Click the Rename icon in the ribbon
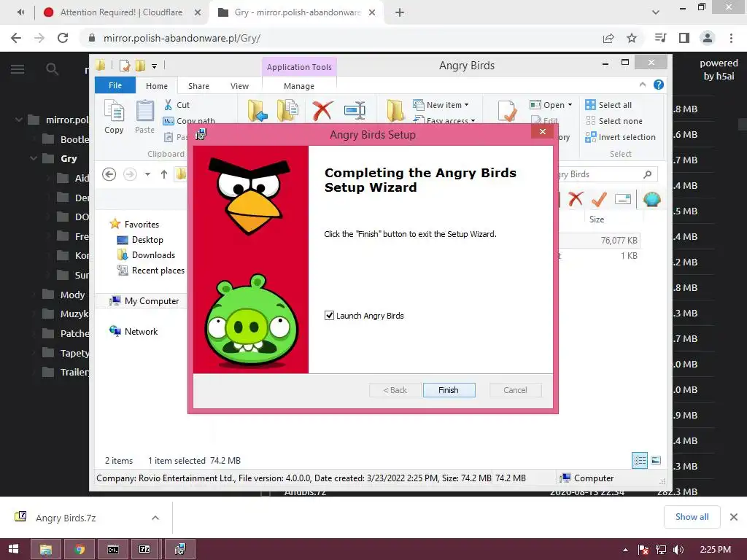This screenshot has width=747, height=560. pos(355,111)
